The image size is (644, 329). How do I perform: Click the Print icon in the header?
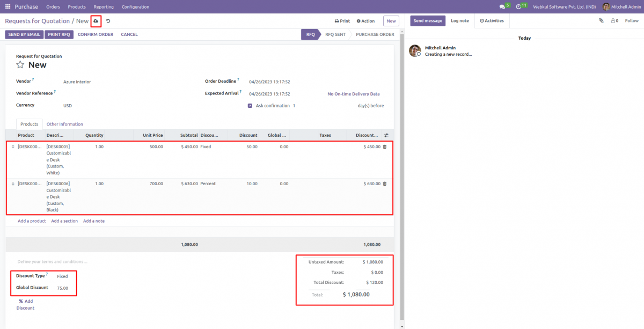point(342,20)
